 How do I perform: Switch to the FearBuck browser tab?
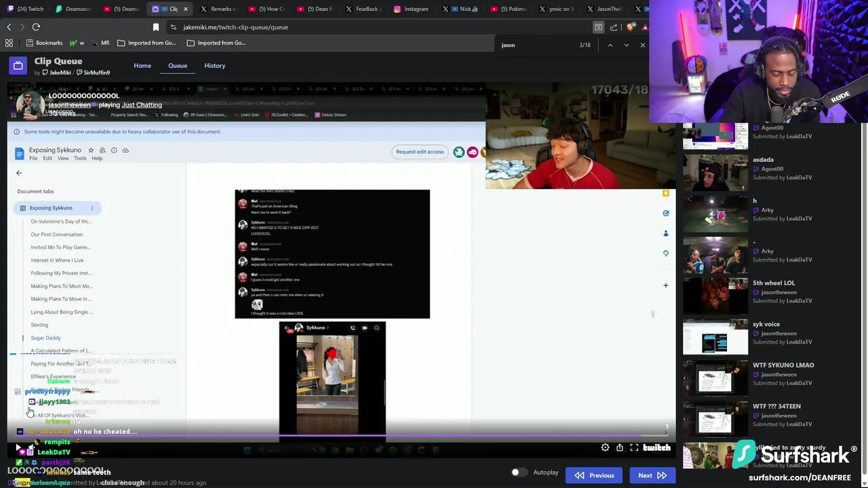click(x=363, y=9)
